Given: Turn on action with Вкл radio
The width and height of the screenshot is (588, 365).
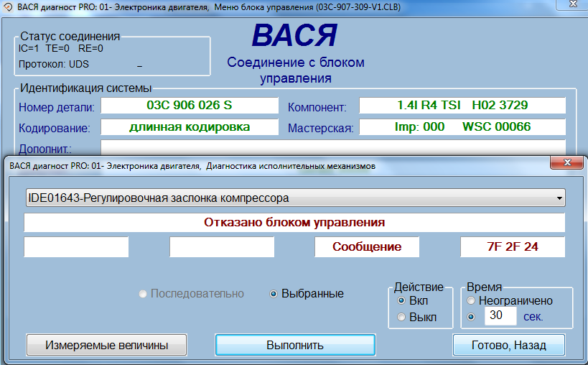Looking at the screenshot, I should pos(401,300).
